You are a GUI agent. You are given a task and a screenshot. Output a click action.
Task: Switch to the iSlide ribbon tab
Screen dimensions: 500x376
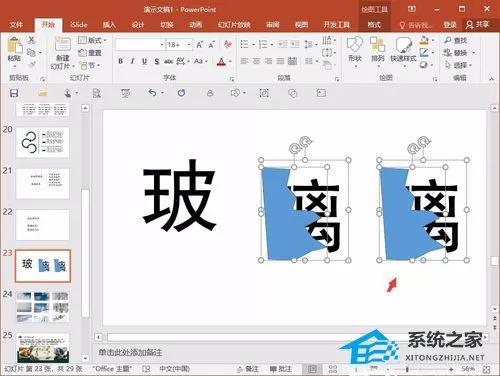point(79,25)
